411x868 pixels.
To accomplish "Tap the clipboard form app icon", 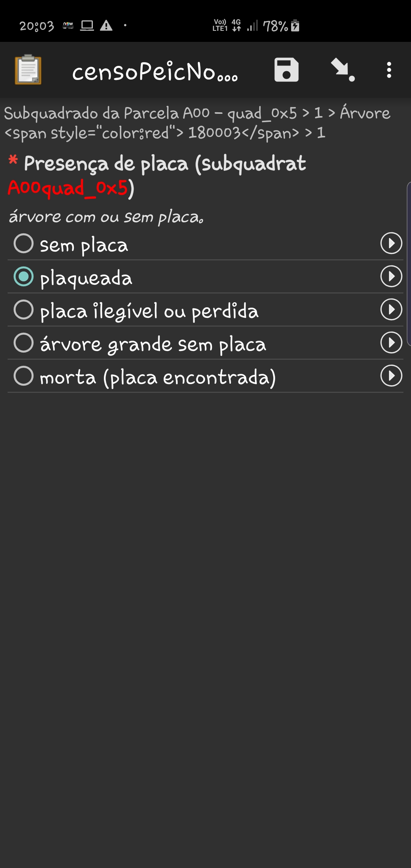I will click(x=28, y=70).
